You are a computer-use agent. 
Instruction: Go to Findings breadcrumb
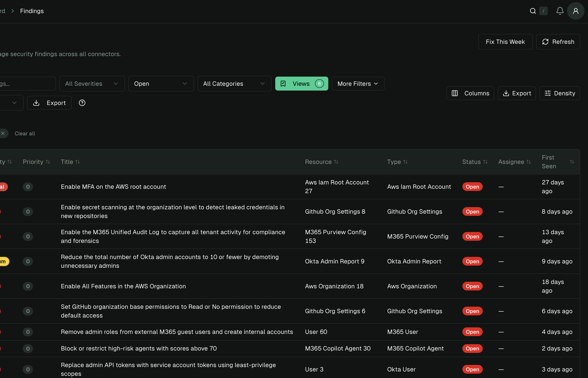[32, 11]
